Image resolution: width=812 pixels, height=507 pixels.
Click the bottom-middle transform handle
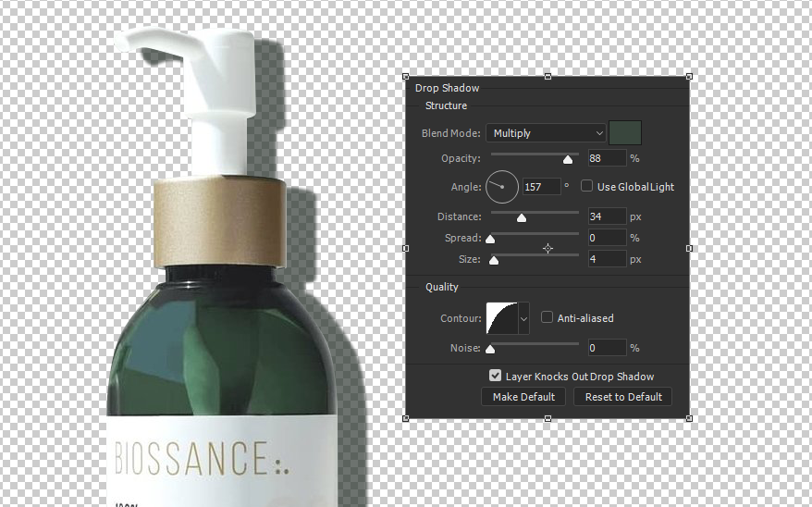tap(547, 418)
